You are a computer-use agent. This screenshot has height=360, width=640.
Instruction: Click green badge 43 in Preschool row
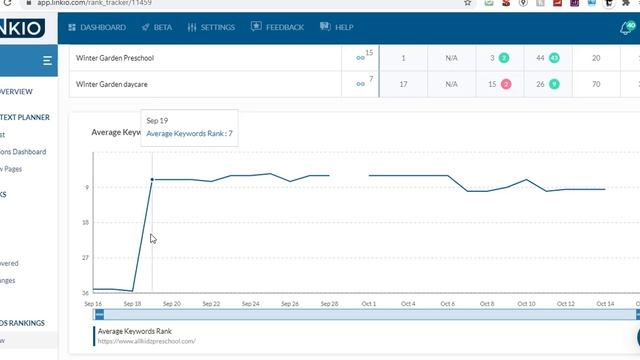click(x=554, y=58)
